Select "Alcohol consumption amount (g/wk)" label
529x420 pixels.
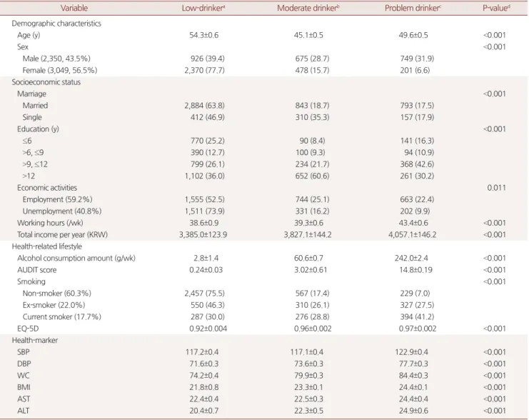[76, 258]
